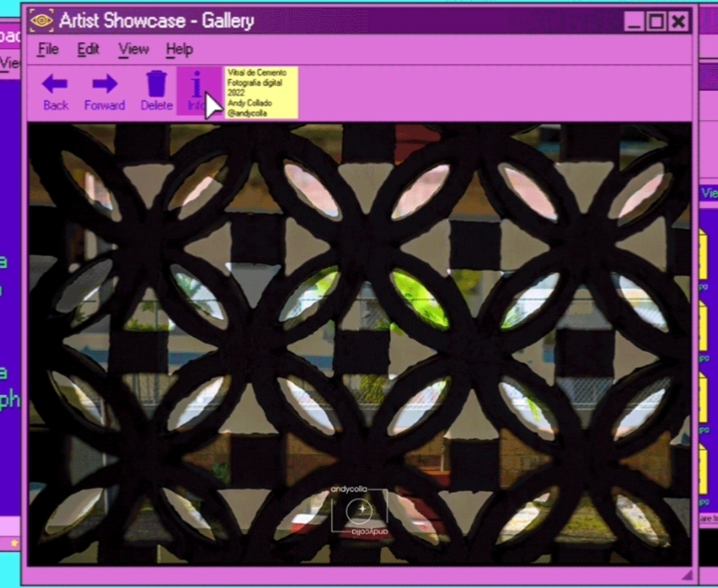Open the File menu
Viewport: 718px width, 588px height.
point(48,49)
